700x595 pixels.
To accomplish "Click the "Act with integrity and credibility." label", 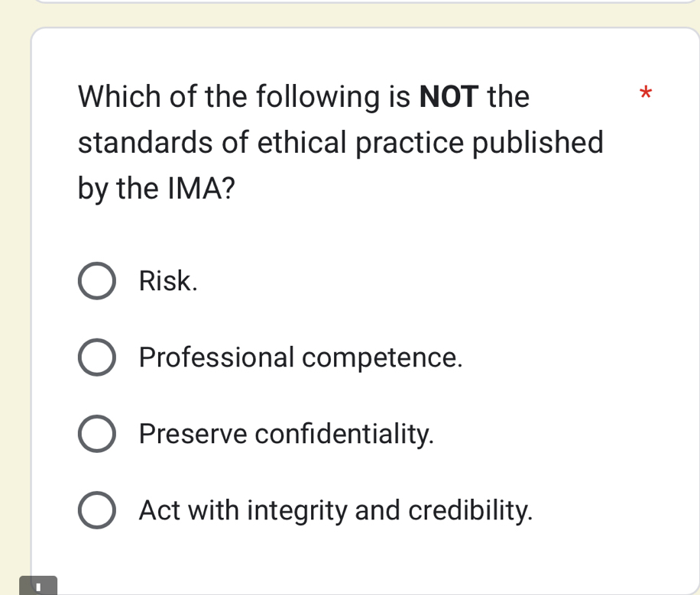I will coord(335,510).
